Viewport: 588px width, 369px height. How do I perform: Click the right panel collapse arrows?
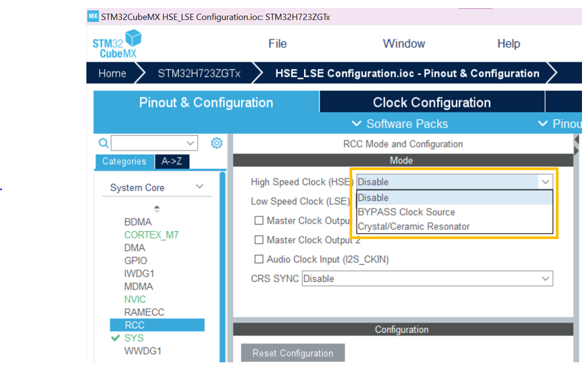[x=577, y=145]
